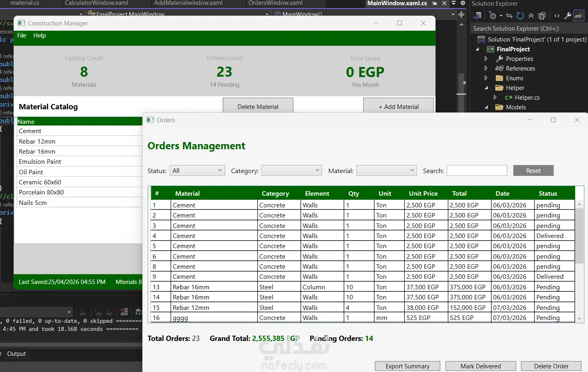Open the Status filter dropdown in Orders
The image size is (588, 372).
(197, 171)
